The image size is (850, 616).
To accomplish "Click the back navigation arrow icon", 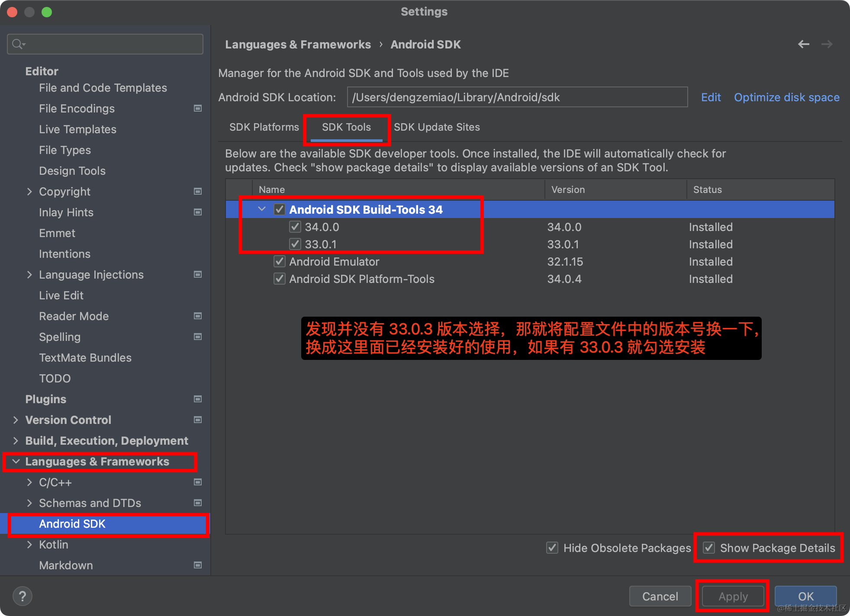I will coord(803,44).
